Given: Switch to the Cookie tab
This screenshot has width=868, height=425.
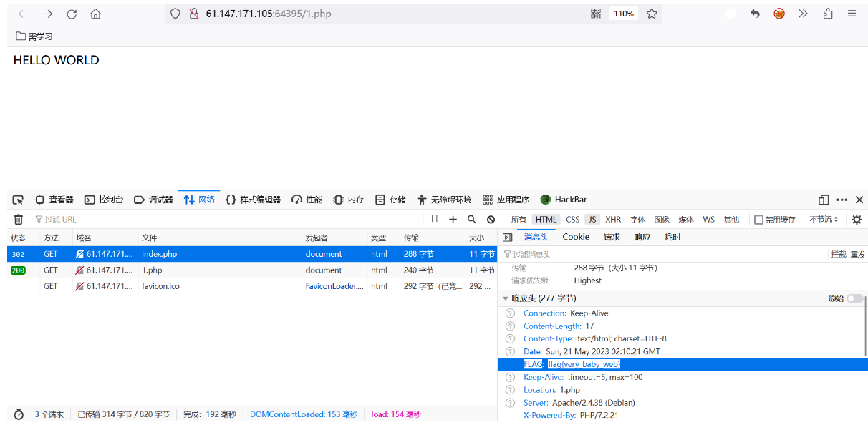Looking at the screenshot, I should [x=576, y=236].
